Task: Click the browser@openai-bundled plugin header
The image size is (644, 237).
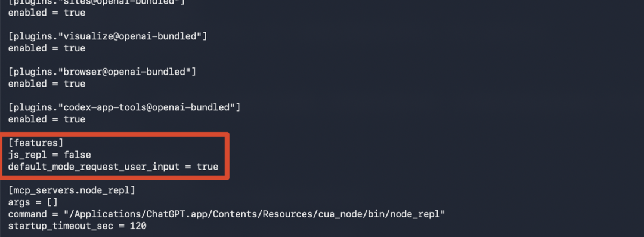Action: click(102, 72)
